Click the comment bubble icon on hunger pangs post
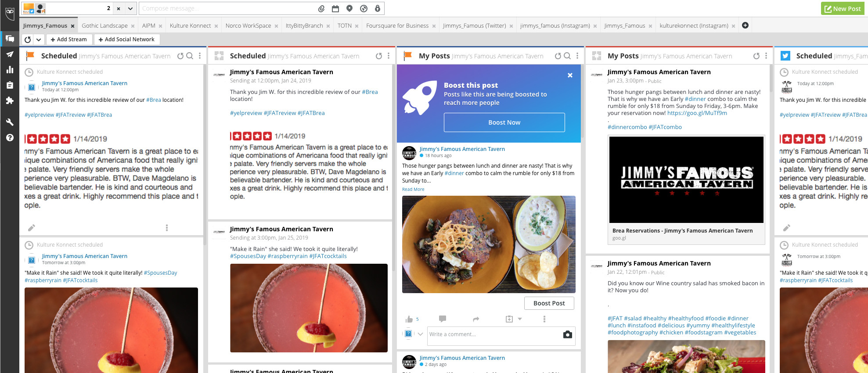The height and width of the screenshot is (373, 868). pyautogui.click(x=443, y=319)
